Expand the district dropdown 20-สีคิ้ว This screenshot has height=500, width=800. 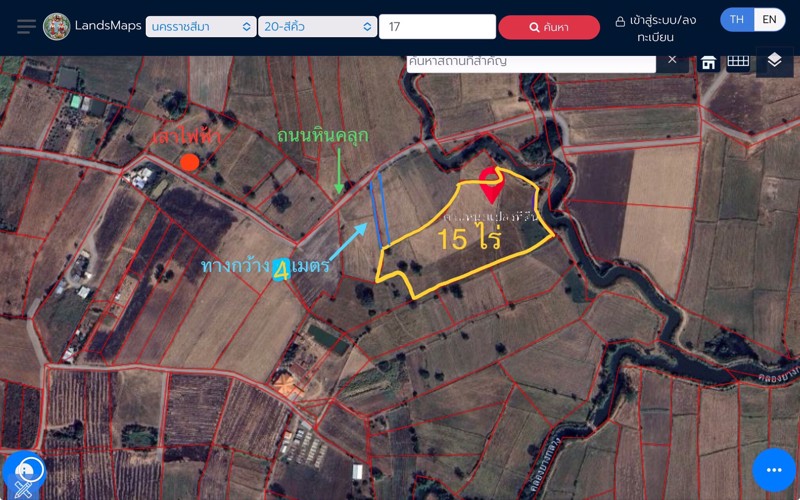click(x=316, y=27)
